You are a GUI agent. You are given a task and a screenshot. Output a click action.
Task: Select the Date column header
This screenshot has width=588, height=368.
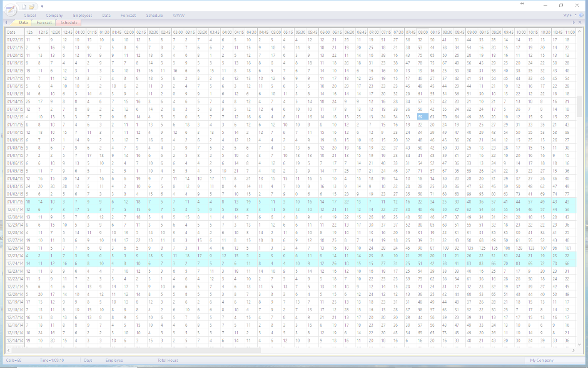[x=15, y=33]
